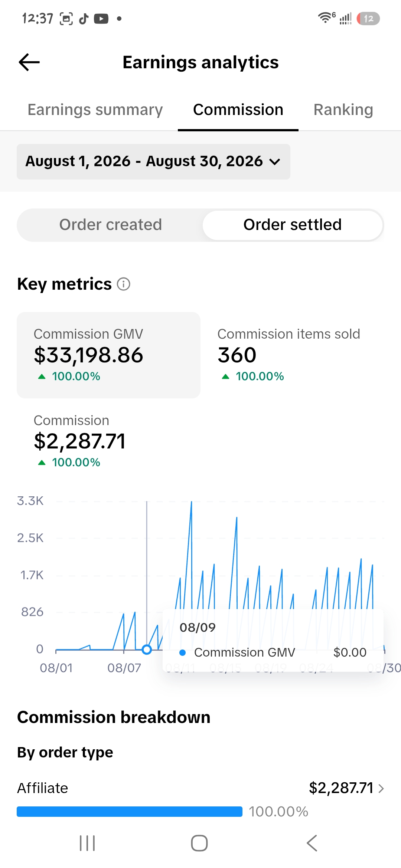401x868 pixels.
Task: Open the Ranking tab
Action: (x=343, y=110)
